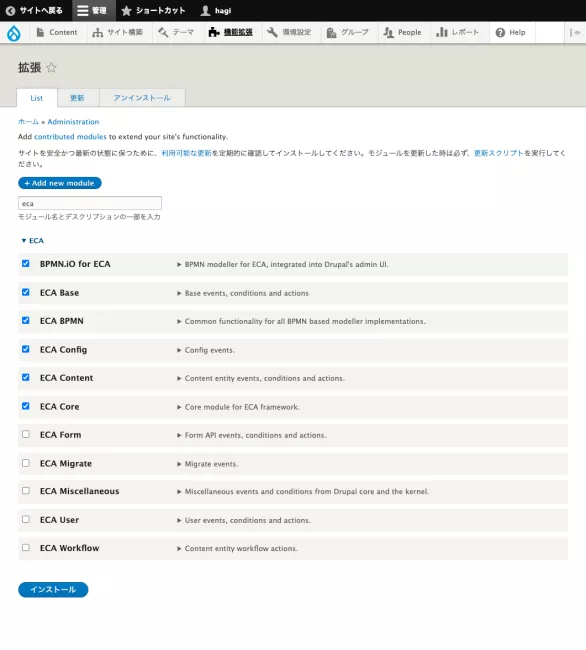Enable the ECA Miscellaneous checkbox
The height and width of the screenshot is (650, 586).
click(26, 491)
